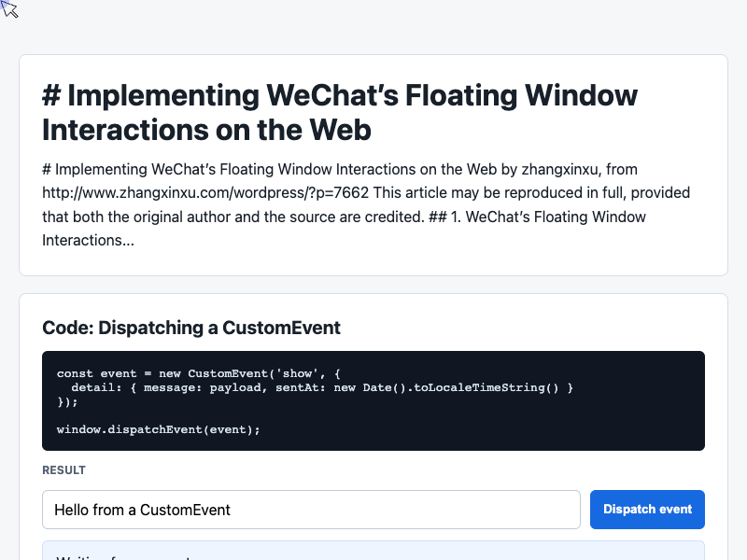Viewport: 747px width, 560px height.
Task: Click the "Code: Dispatching a CustomEvent" heading
Action: (x=191, y=328)
